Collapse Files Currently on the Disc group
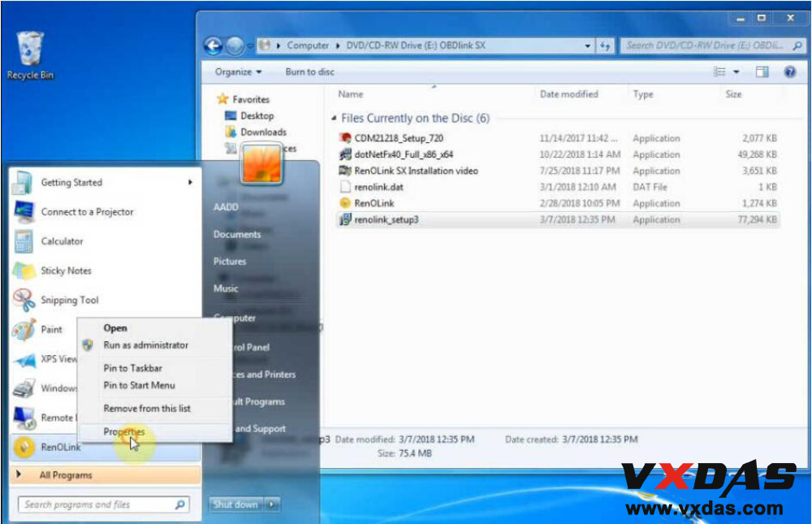The width and height of the screenshot is (812, 524). (334, 118)
